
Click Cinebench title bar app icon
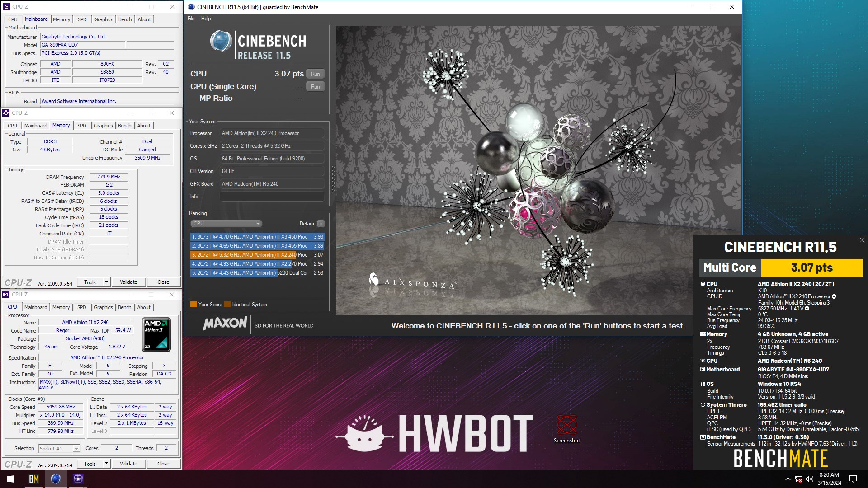pos(191,7)
